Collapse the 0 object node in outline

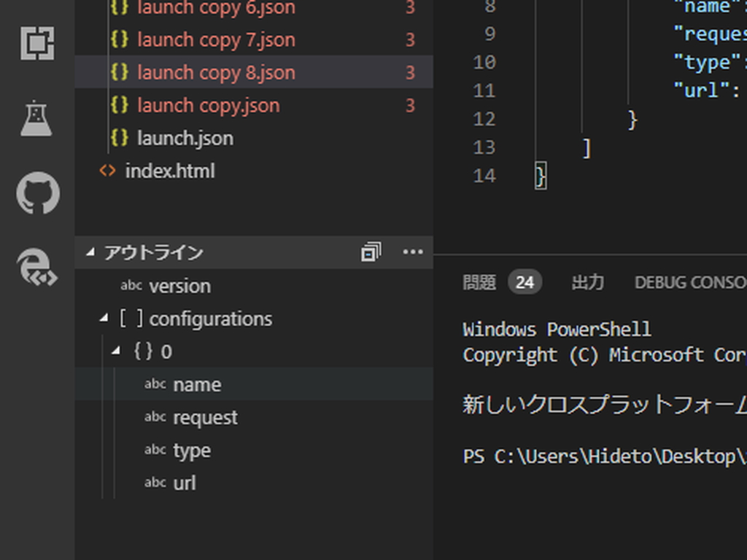click(x=116, y=351)
